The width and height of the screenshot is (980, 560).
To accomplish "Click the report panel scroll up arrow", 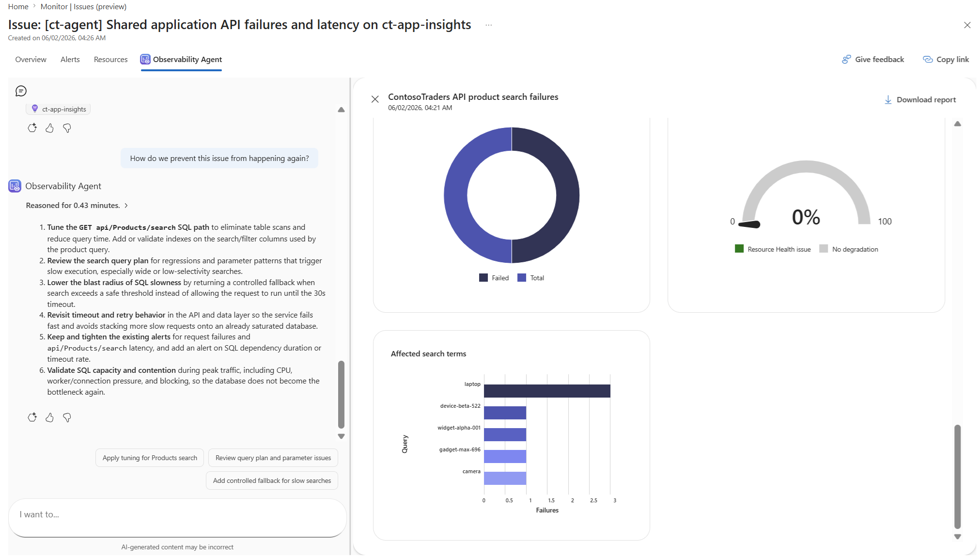I will (957, 124).
